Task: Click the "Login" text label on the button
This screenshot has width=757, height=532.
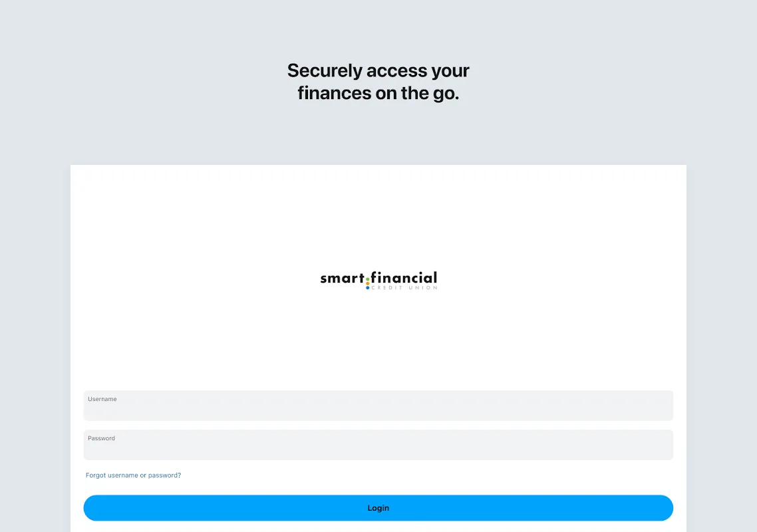Action: [x=378, y=508]
